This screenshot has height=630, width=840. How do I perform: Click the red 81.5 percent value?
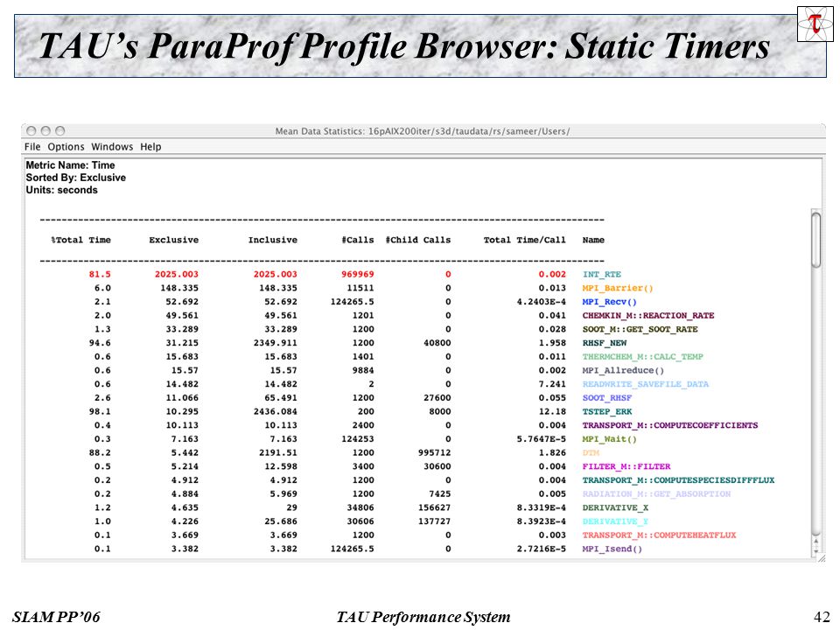coord(100,274)
